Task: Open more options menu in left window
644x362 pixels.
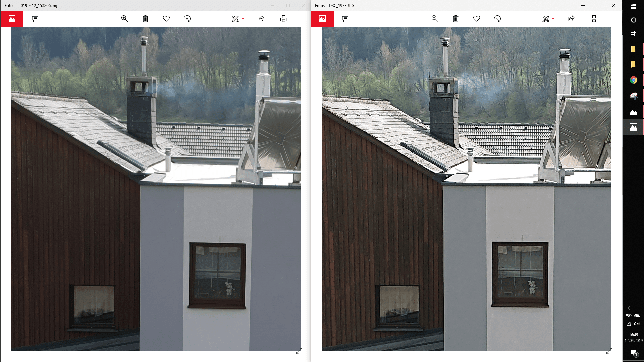Action: click(303, 19)
